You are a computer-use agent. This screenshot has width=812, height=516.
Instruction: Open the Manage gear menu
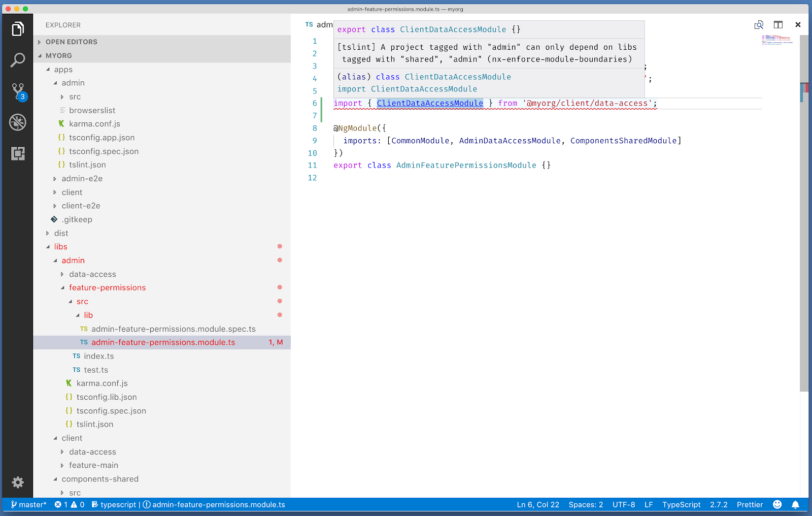coord(18,482)
